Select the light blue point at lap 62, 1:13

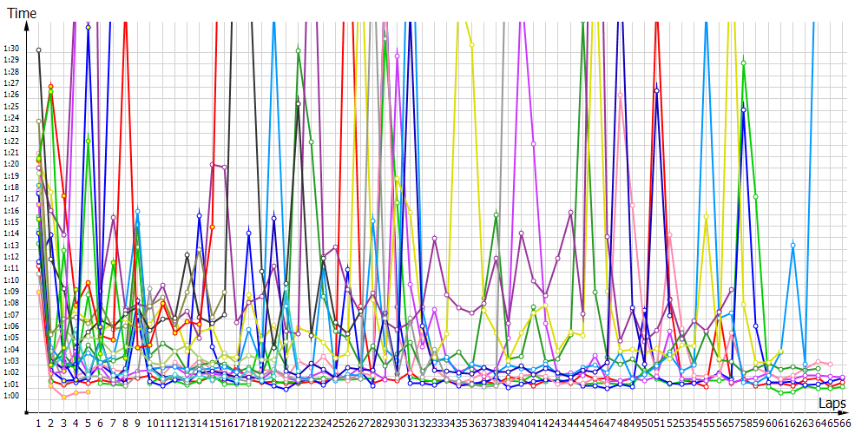click(793, 246)
